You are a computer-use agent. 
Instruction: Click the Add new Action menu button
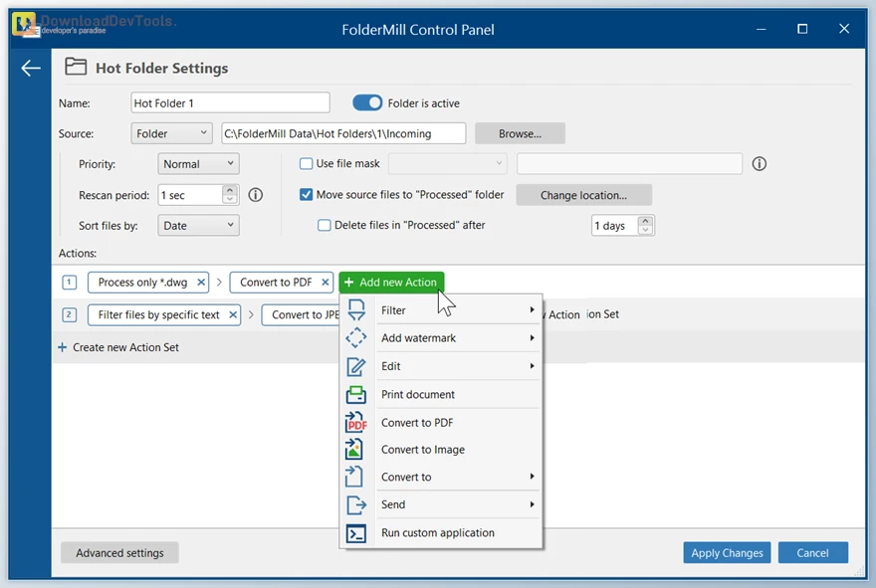[x=391, y=283]
